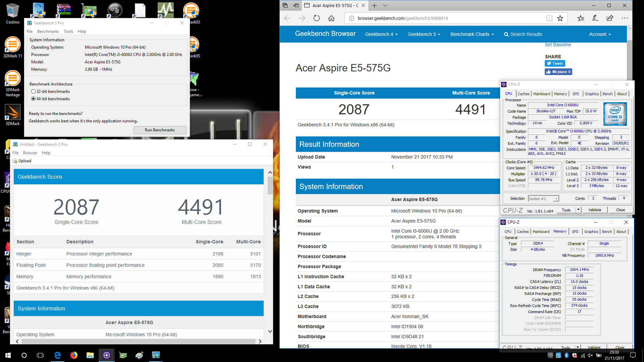Open Windows Start menu
The width and height of the screenshot is (644, 362).
(x=8, y=355)
